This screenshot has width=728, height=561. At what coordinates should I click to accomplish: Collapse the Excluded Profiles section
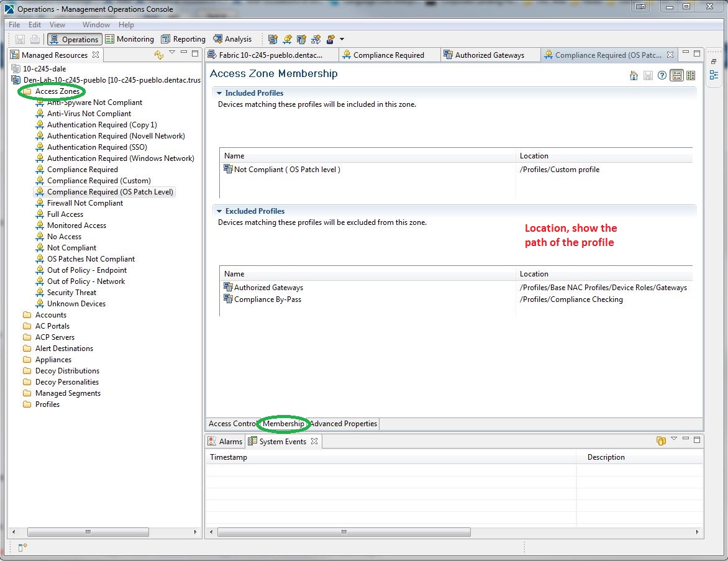coord(220,211)
